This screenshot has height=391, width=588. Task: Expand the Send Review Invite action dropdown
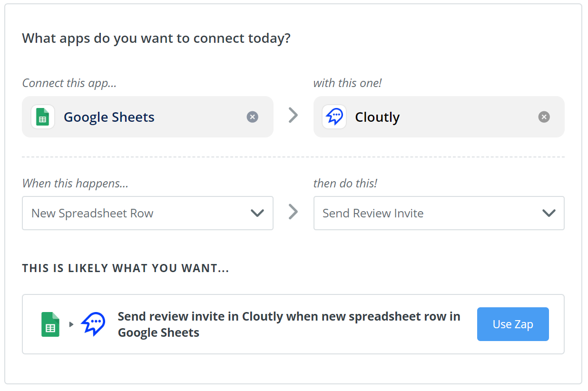point(428,213)
